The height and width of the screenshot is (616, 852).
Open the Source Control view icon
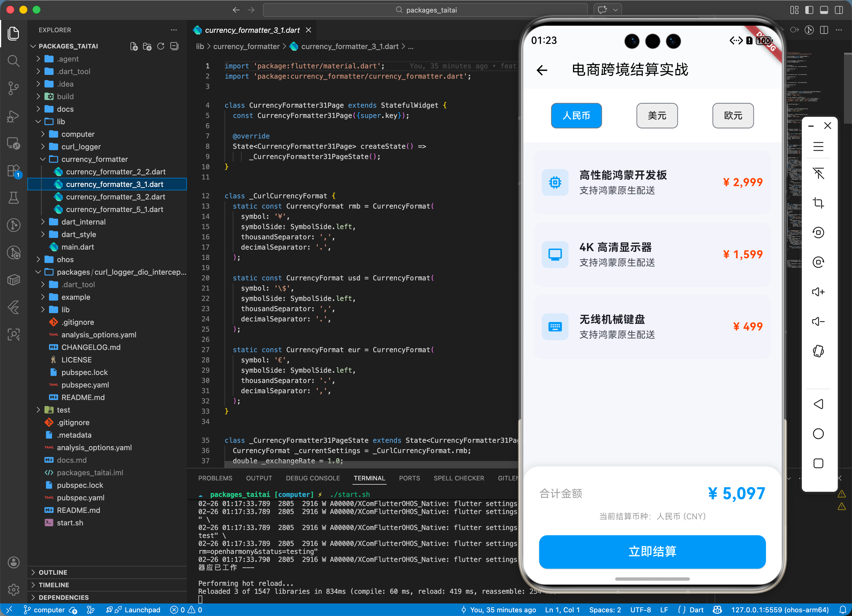pyautogui.click(x=13, y=88)
